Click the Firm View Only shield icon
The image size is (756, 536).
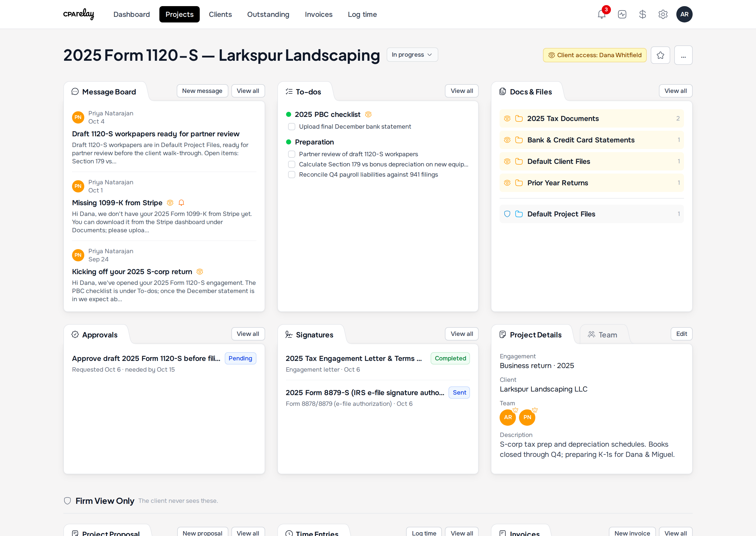pyautogui.click(x=67, y=501)
